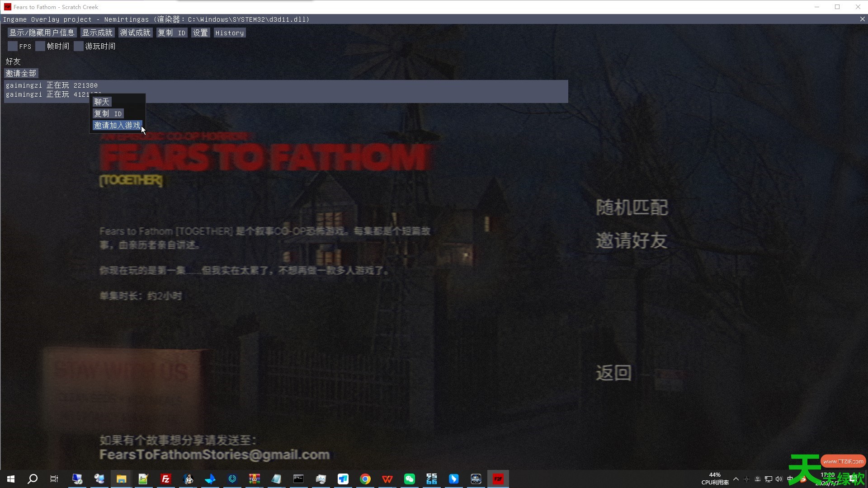Open teal circular app taskbar icon
This screenshot has height=488, width=868.
click(232, 479)
